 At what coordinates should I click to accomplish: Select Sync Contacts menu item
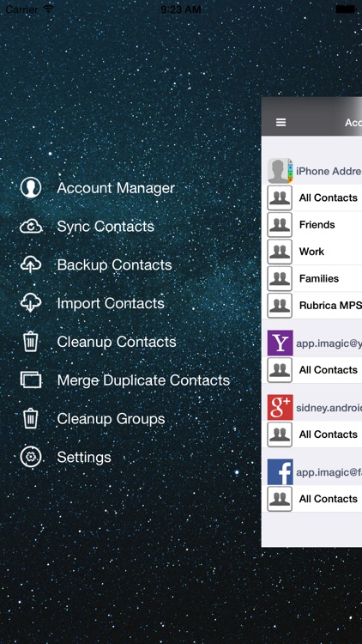(106, 227)
